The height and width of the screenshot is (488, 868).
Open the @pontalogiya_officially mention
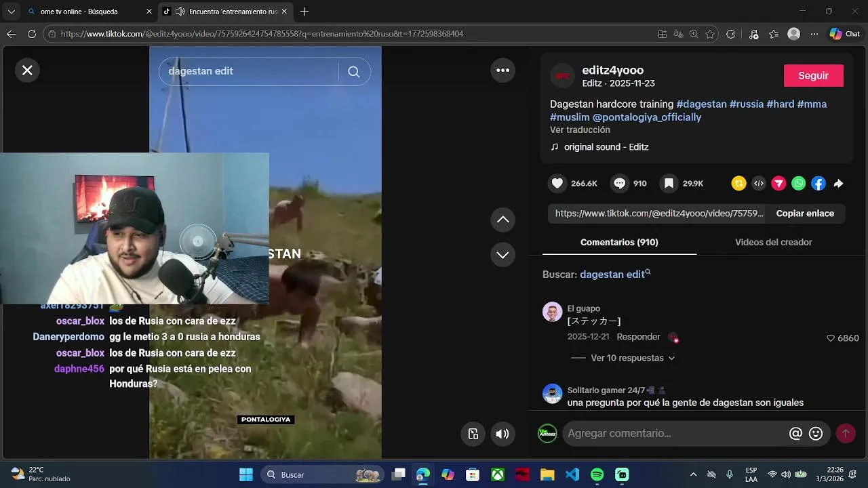click(647, 117)
